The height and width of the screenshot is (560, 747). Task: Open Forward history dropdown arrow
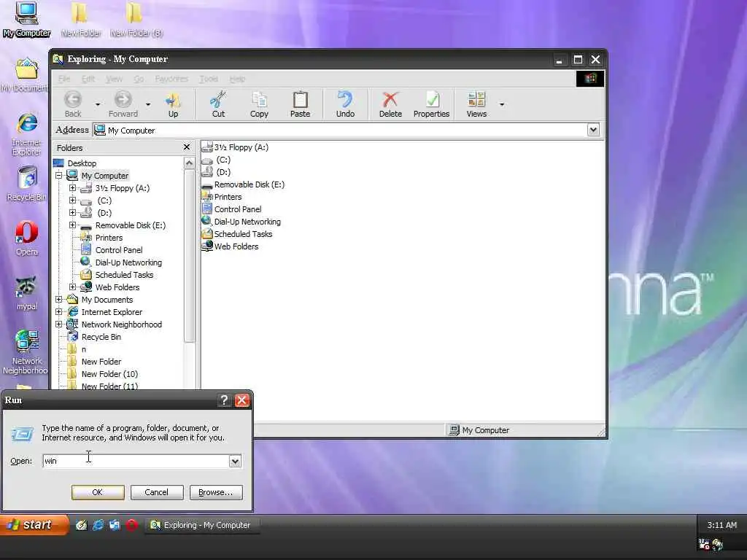[x=147, y=104]
